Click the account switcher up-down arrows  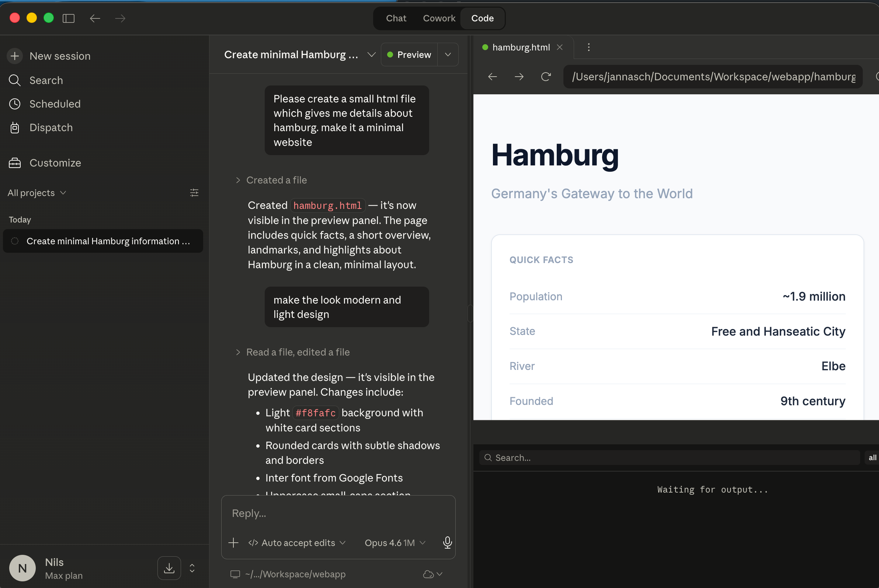point(192,568)
